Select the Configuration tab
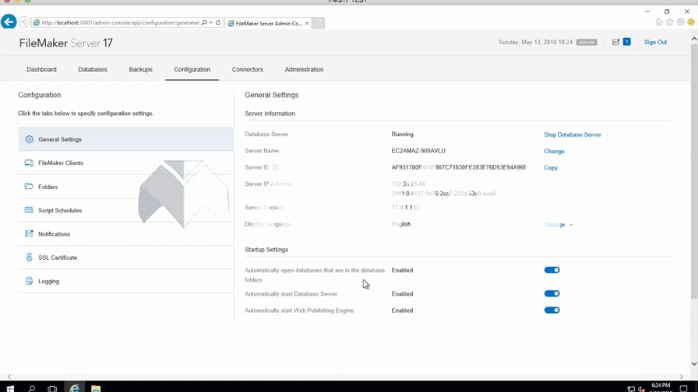 [192, 69]
